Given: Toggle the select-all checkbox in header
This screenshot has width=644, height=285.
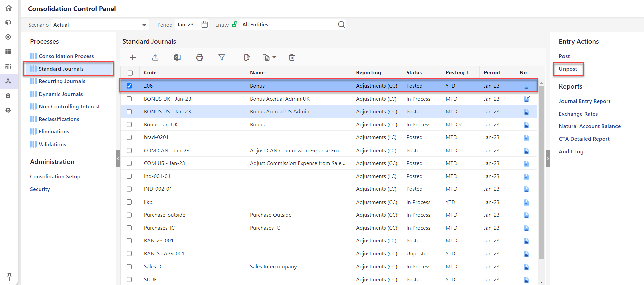Looking at the screenshot, I should [x=130, y=73].
